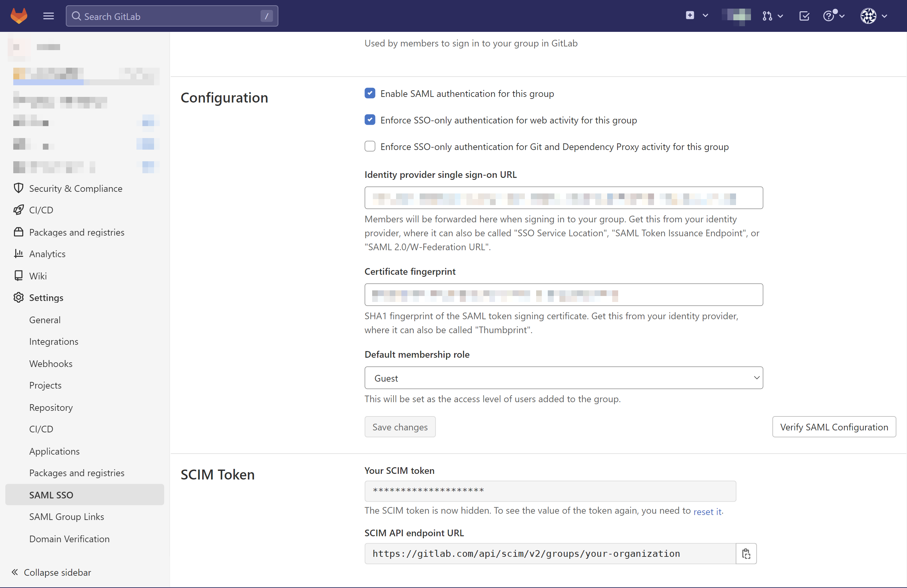Click the slash shortcut badge in search

[x=266, y=16]
